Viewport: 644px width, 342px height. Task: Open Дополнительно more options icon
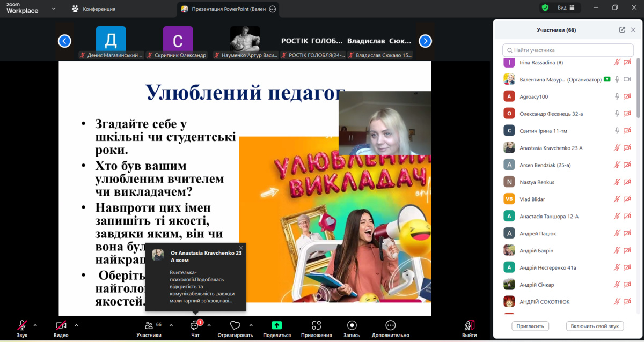(x=390, y=325)
